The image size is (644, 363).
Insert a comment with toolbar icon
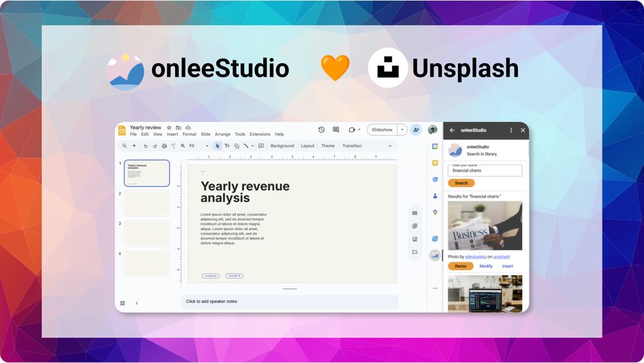tap(261, 146)
